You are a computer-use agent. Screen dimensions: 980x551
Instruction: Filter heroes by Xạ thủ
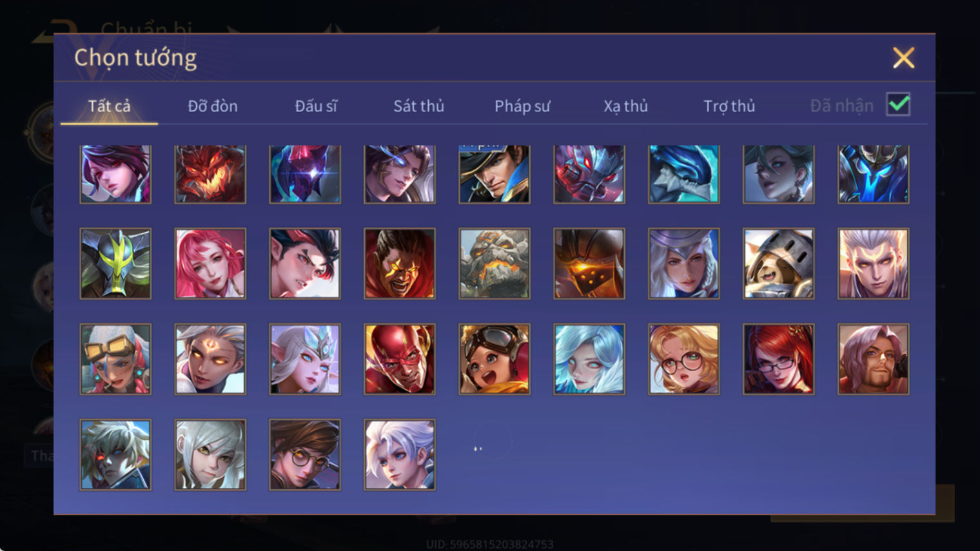[x=625, y=106]
